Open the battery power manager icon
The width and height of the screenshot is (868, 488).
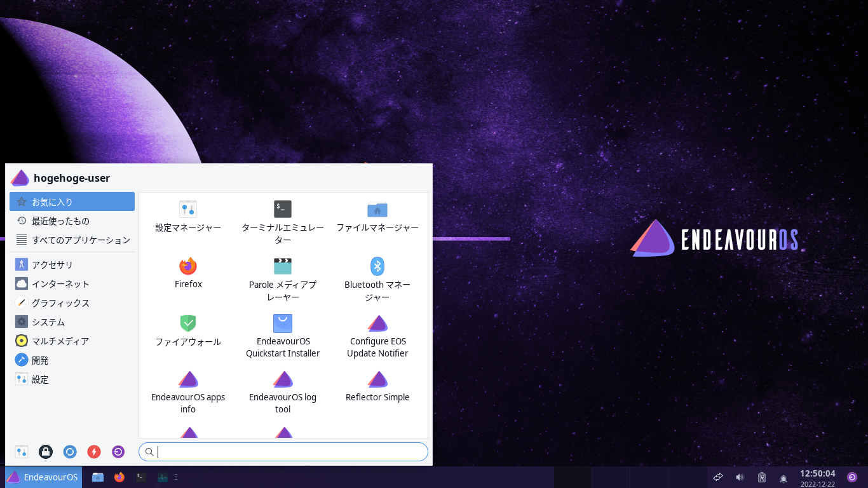762,477
